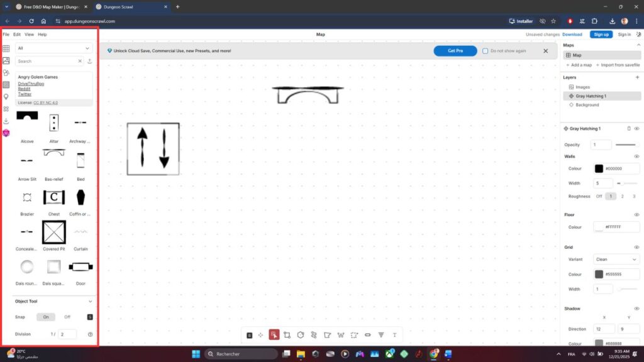
Task: Select the rectangle drawing tool
Action: click(287, 335)
